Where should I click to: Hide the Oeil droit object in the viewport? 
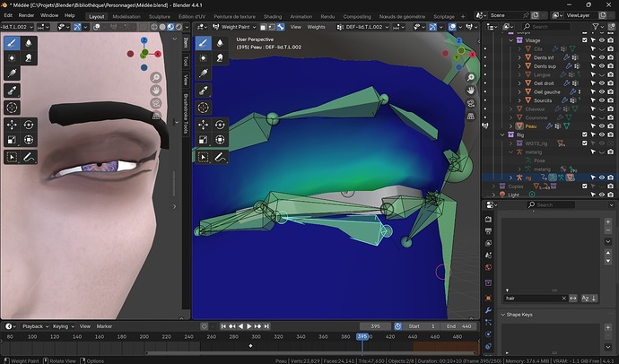pos(602,83)
